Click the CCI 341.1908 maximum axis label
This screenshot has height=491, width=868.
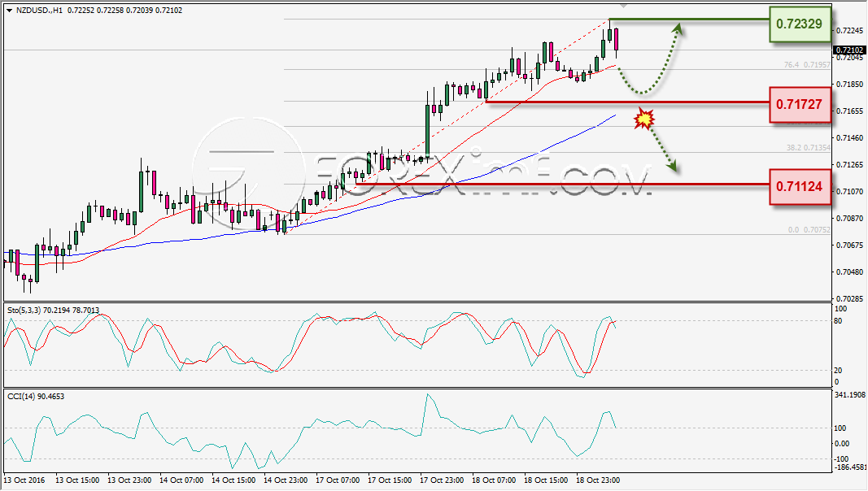849,395
